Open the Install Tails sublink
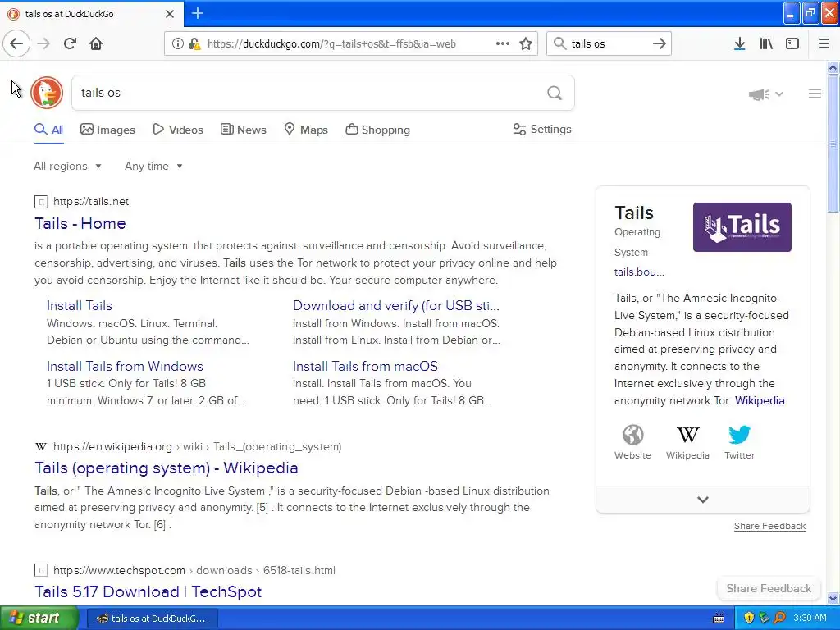The width and height of the screenshot is (840, 630). tap(80, 305)
